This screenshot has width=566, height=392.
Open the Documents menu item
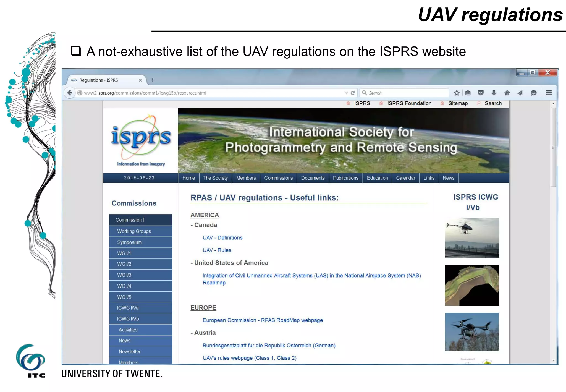pos(313,178)
